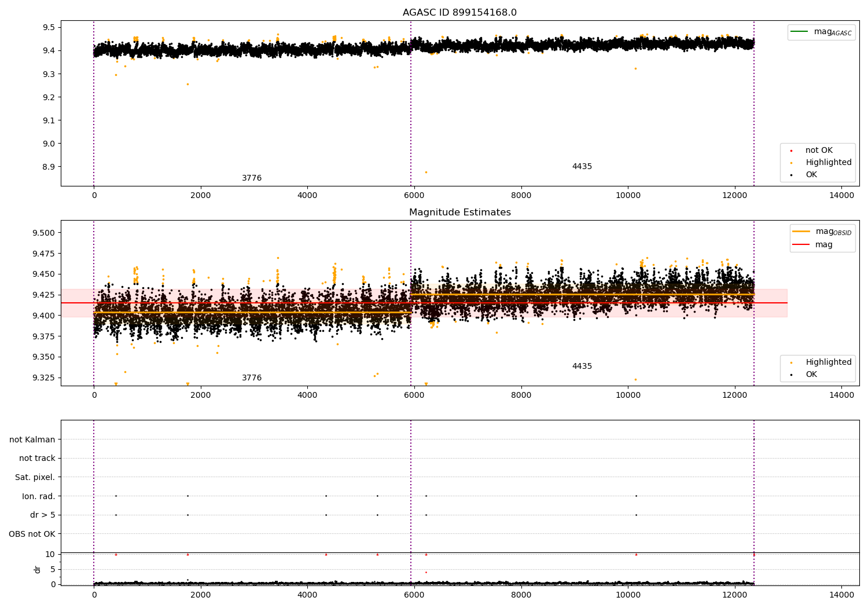
Task: Click the '9.400' y-axis tick label
Action: coord(44,316)
